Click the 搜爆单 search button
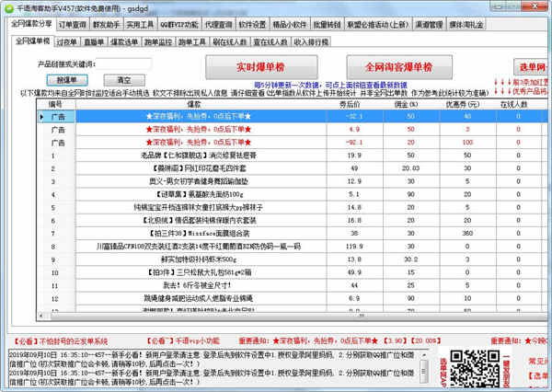The width and height of the screenshot is (552, 392). point(67,80)
